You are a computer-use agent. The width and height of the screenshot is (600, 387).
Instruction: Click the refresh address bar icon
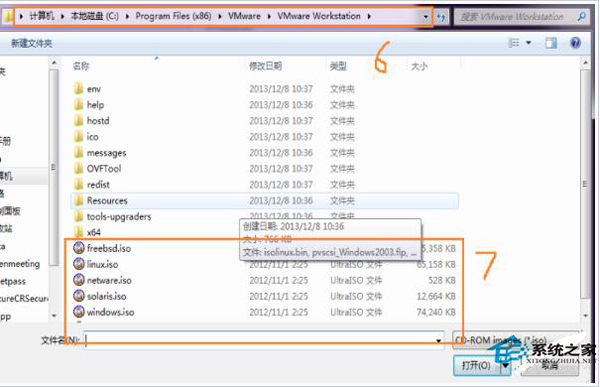coord(441,17)
